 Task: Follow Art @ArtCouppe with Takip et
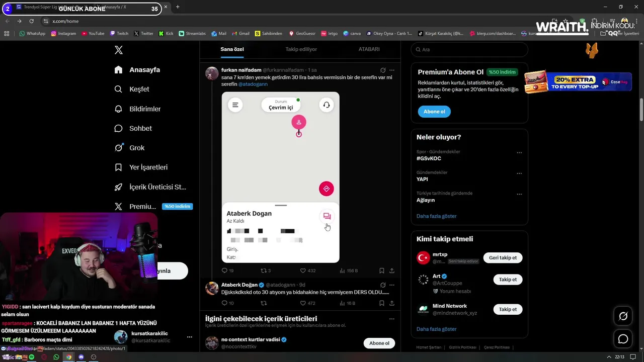coord(508,280)
